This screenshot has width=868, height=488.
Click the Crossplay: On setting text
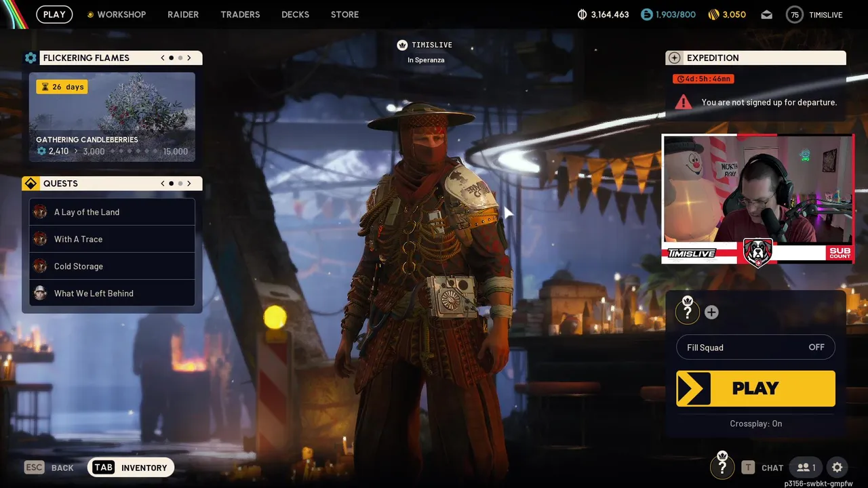(x=755, y=424)
